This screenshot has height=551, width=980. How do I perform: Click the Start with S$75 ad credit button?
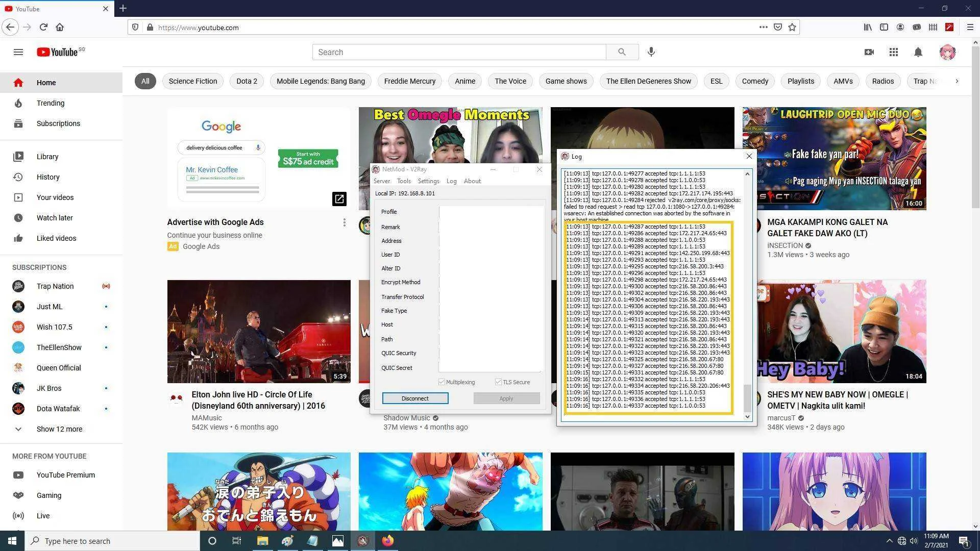point(308,158)
